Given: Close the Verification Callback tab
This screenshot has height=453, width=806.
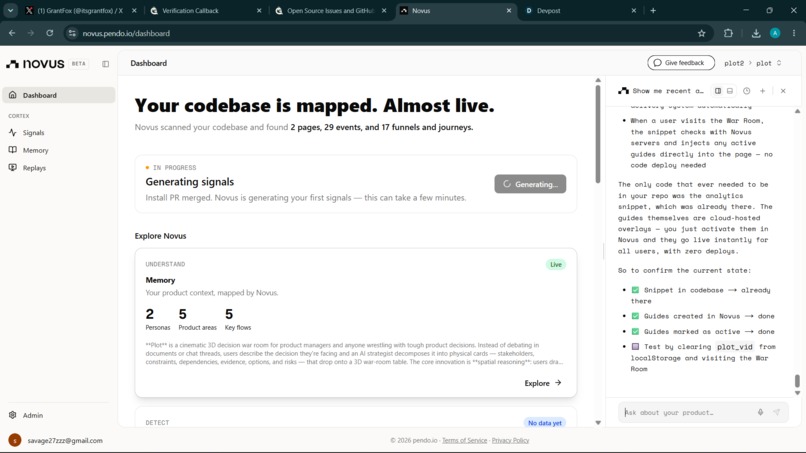Looking at the screenshot, I should [x=259, y=10].
